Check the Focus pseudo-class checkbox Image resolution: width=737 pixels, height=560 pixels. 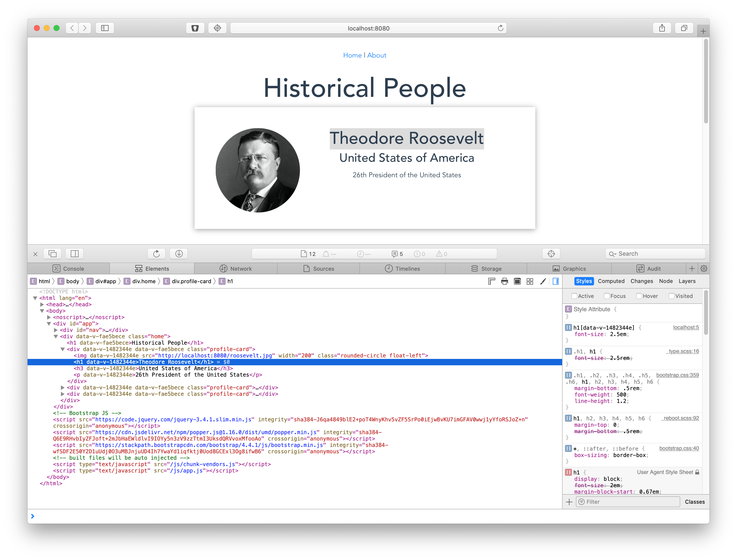(607, 296)
